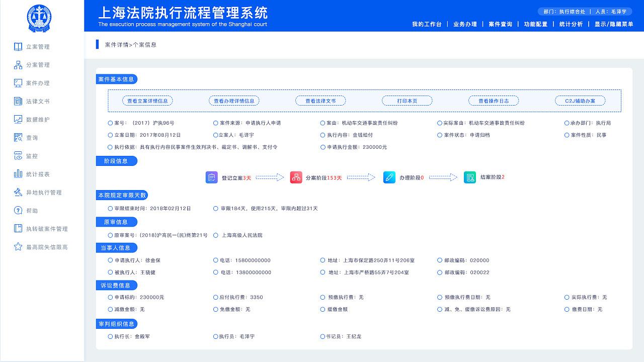Toggle 显示/隐藏菜单 in the top bar
The height and width of the screenshot is (362, 644).
614,24
